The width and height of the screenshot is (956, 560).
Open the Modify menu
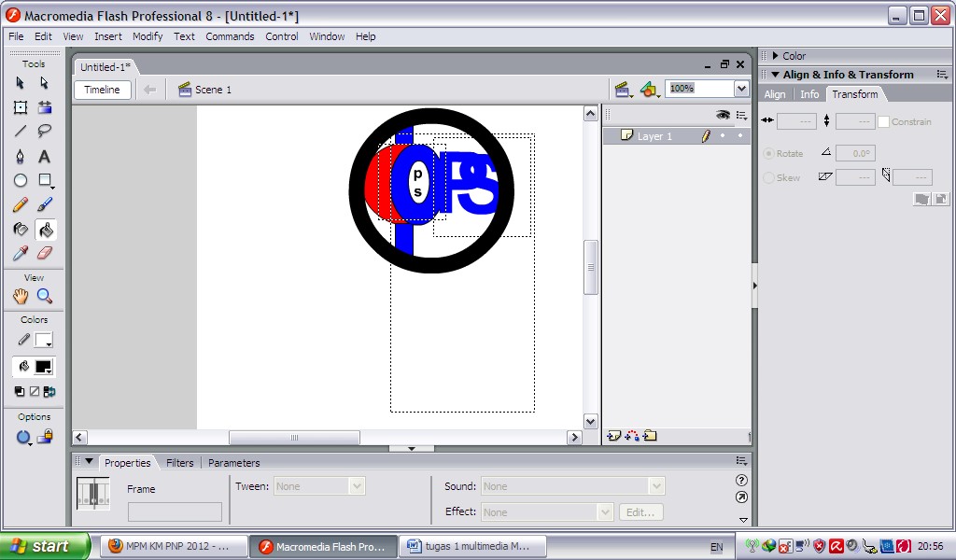[x=148, y=36]
